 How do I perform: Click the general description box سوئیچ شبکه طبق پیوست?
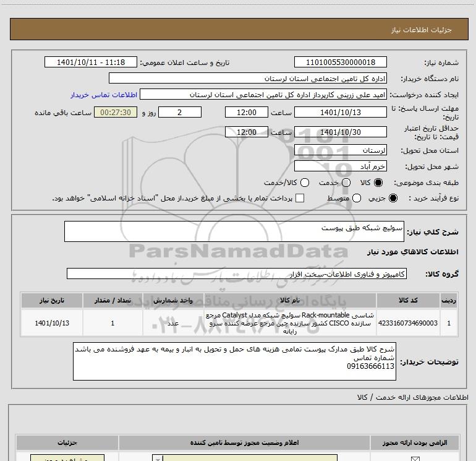pyautogui.click(x=234, y=231)
